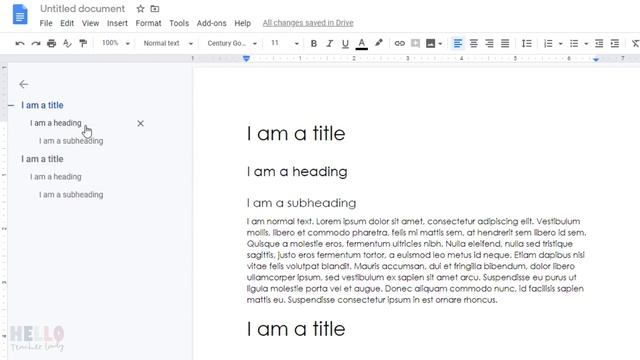Open the Add-ons menu
The width and height of the screenshot is (640, 360).
tap(211, 23)
